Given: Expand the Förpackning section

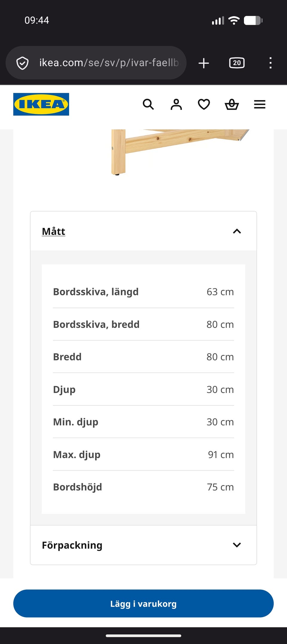Looking at the screenshot, I should pyautogui.click(x=143, y=545).
